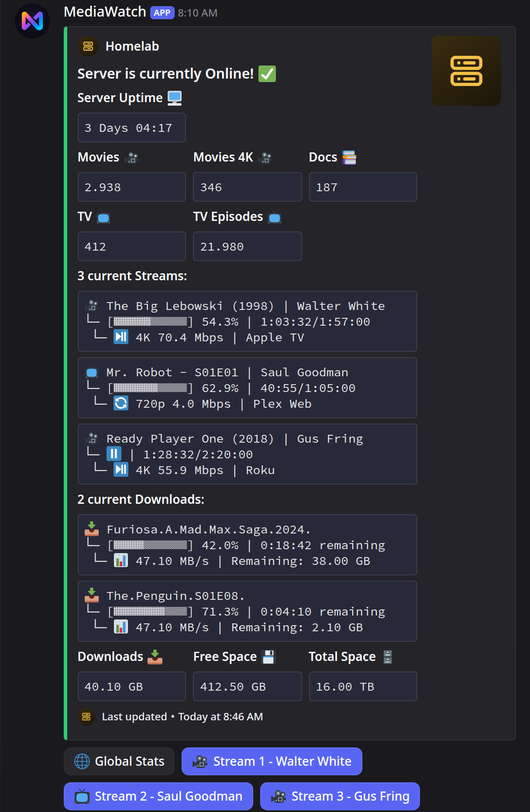
Task: Click the camera emoji next to Movies
Action: 131,158
